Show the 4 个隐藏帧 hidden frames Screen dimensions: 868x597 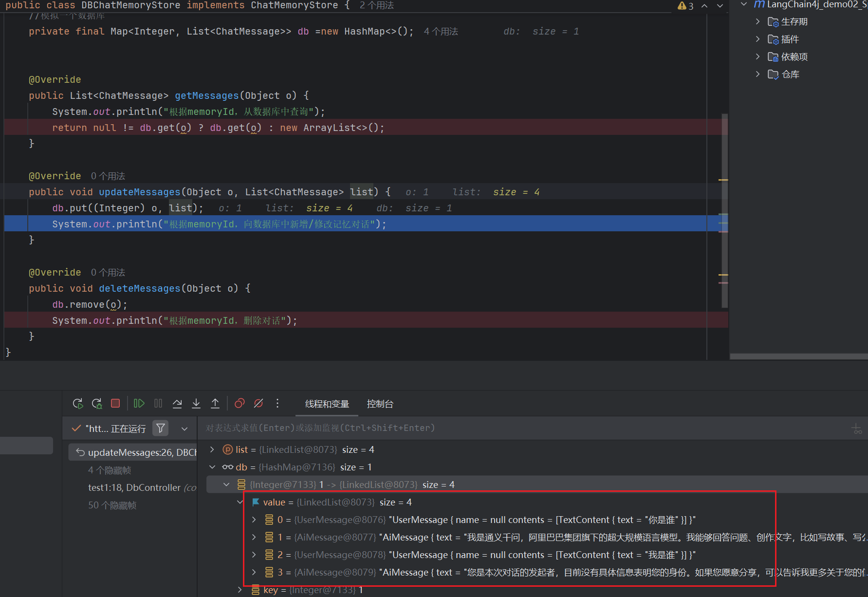[110, 470]
